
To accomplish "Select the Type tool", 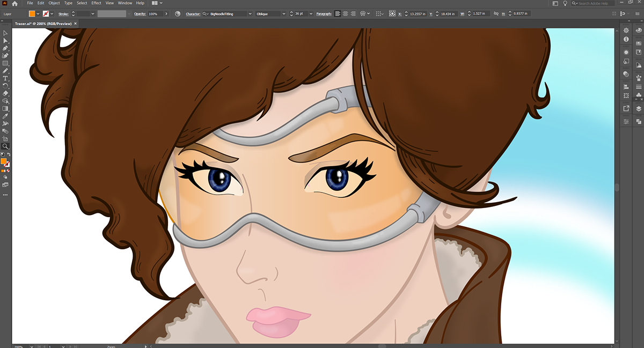I will (x=5, y=78).
